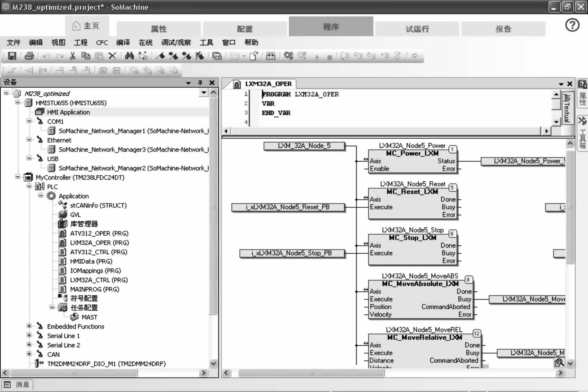Select HMI Application tree item
Screen dimensions: 588x392
tap(68, 112)
